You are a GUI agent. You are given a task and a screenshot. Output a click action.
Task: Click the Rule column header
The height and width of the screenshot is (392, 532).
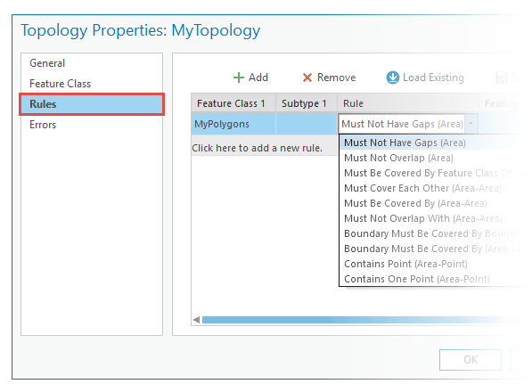click(408, 103)
